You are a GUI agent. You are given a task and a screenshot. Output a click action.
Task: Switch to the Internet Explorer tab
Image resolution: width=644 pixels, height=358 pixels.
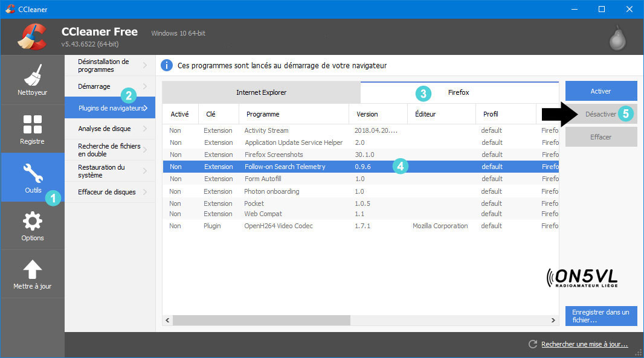(261, 92)
